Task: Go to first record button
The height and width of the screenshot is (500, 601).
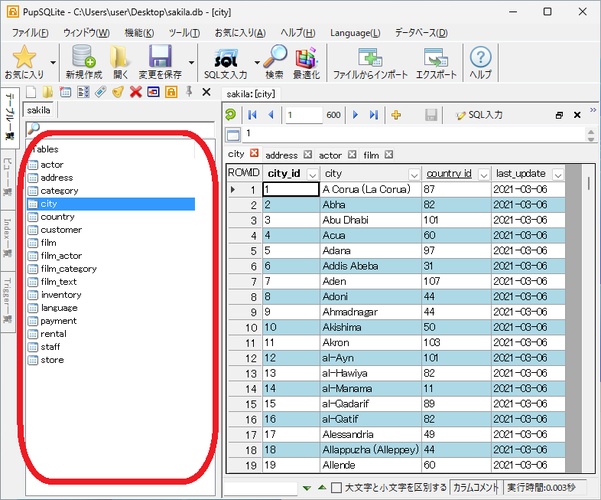Action: tap(252, 115)
